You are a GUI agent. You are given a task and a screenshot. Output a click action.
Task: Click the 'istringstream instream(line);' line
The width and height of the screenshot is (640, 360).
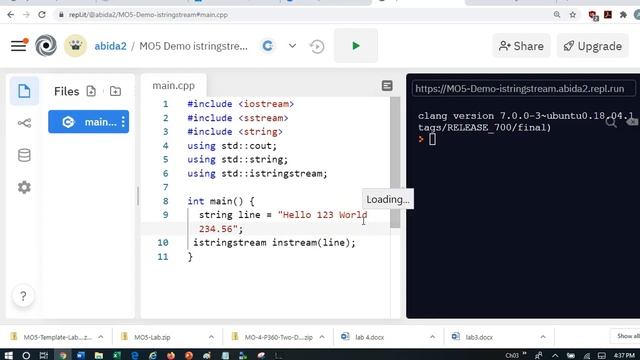274,242
